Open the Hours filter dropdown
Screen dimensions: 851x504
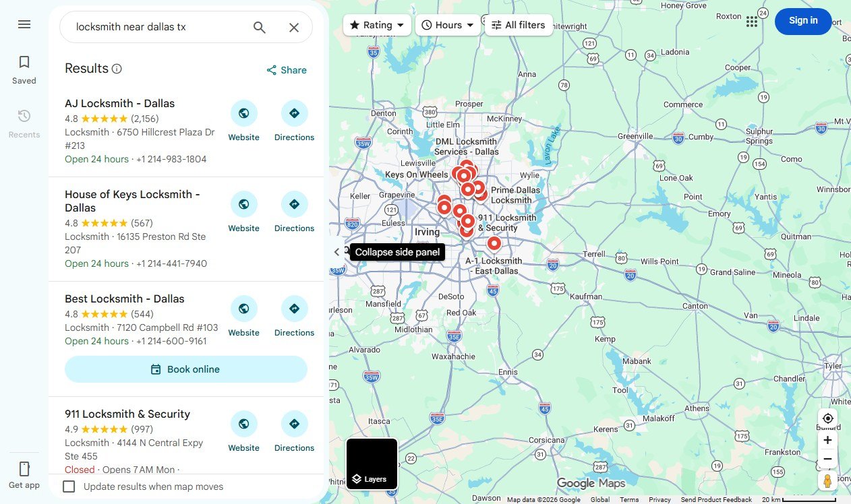[448, 25]
